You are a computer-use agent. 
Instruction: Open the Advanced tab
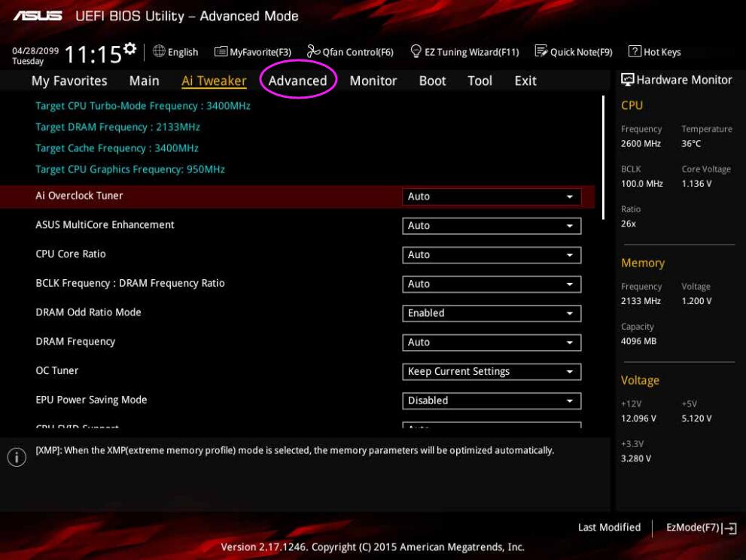pyautogui.click(x=298, y=81)
